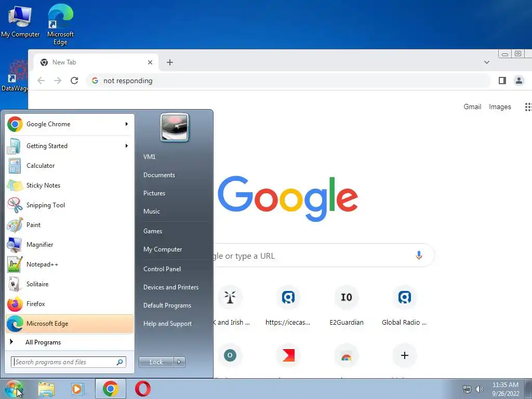This screenshot has height=399, width=532.
Task: Click the Lock button
Action: [156, 362]
